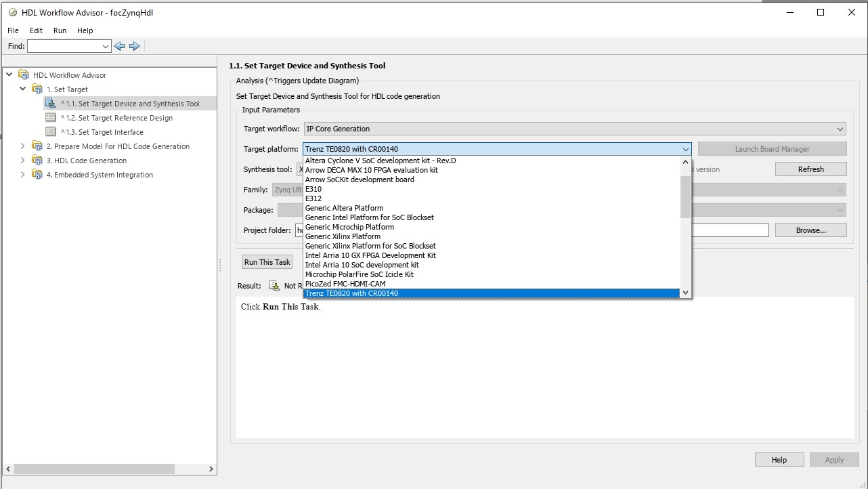Click the folder icon for HDL Code Generation
Viewport: 868px width, 489px height.
37,161
